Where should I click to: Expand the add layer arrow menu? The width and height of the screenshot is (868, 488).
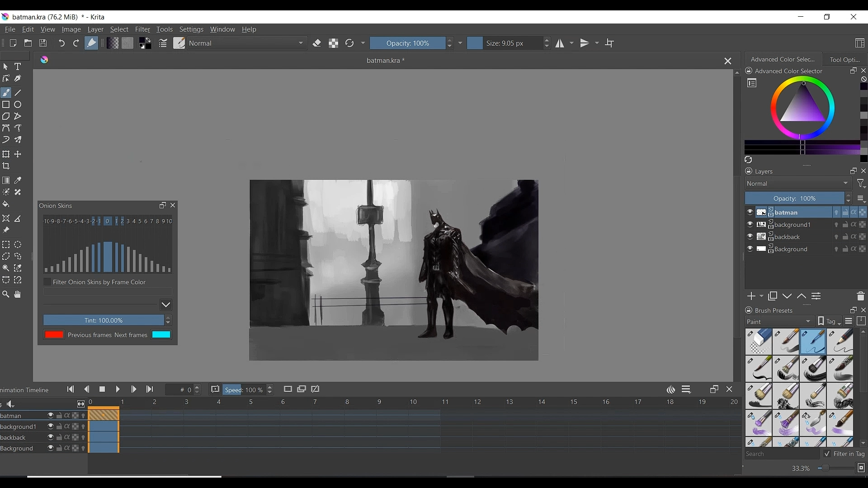pyautogui.click(x=762, y=296)
